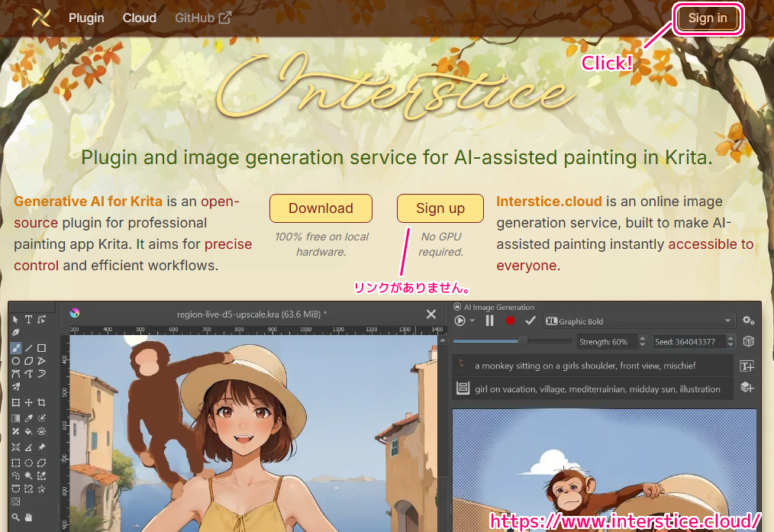Viewport: 774px width, 532px height.
Task: Click the Interstice logo icon in navbar
Action: pyautogui.click(x=41, y=18)
